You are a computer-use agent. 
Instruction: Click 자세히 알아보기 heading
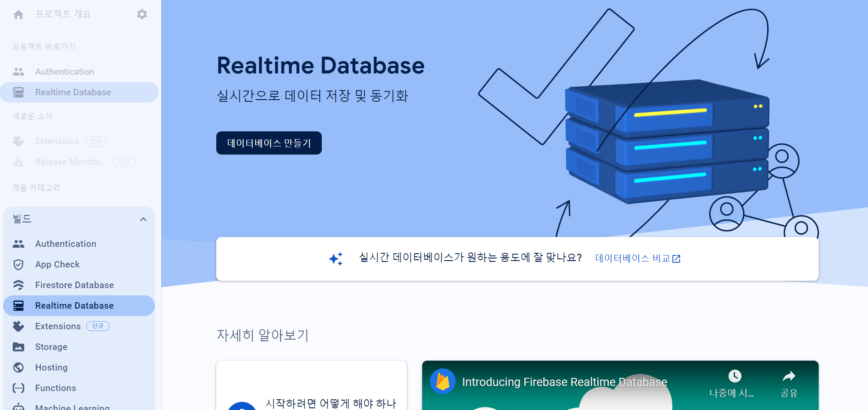click(x=263, y=335)
